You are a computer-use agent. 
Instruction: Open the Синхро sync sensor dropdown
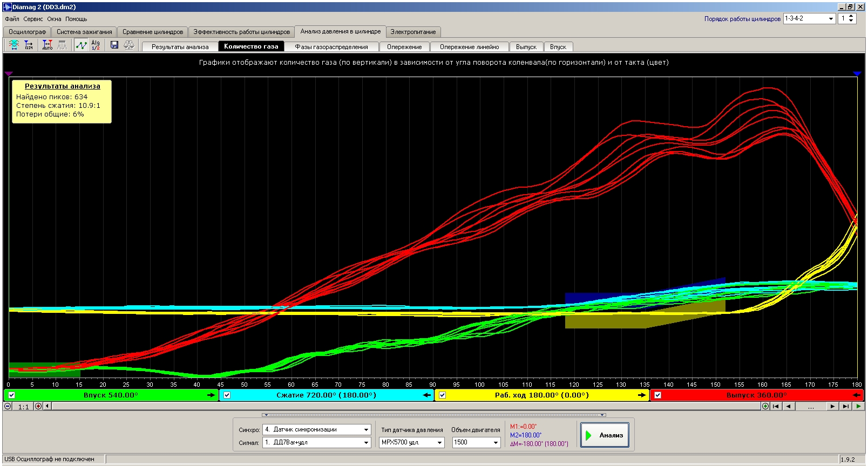[366, 430]
